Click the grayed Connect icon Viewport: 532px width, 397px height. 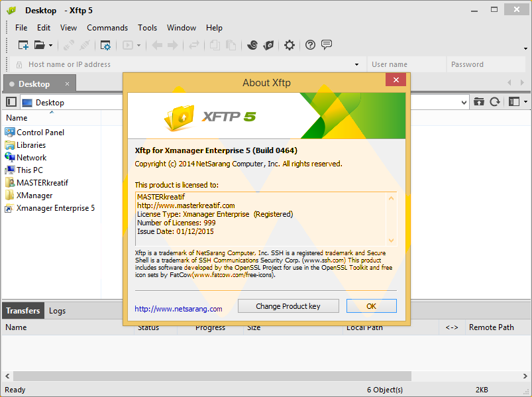[x=68, y=45]
